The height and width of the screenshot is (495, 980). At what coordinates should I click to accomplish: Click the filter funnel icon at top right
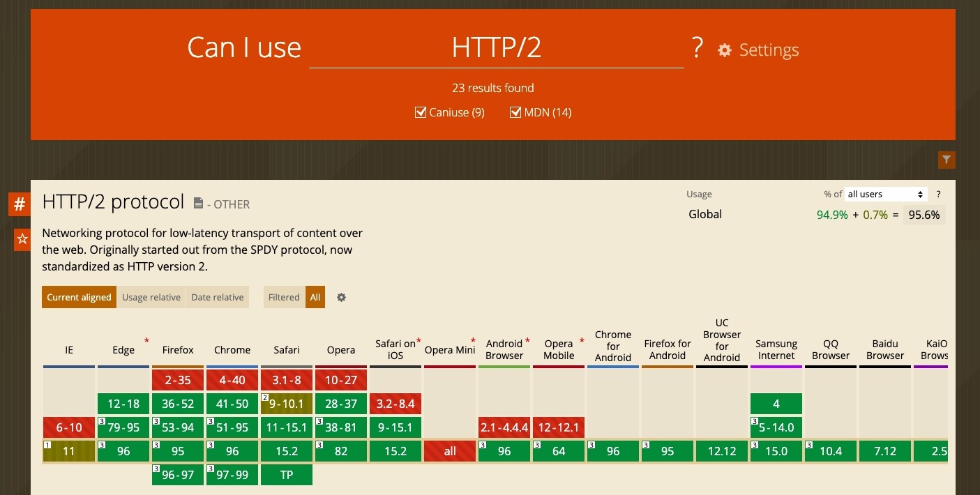(947, 160)
